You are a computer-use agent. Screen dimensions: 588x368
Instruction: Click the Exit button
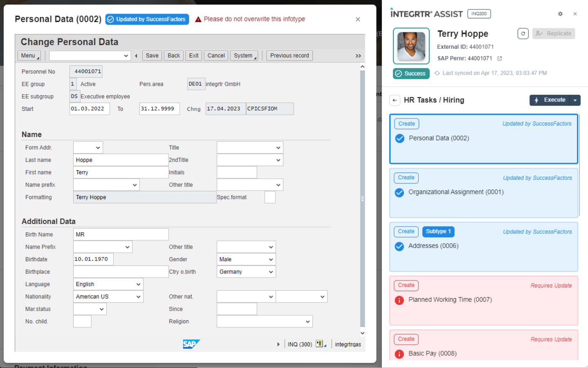click(194, 56)
